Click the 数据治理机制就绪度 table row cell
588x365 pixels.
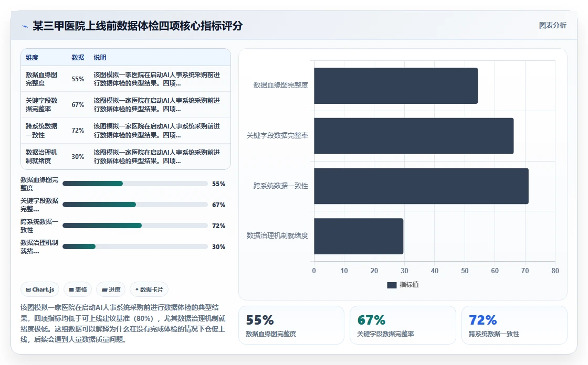click(x=41, y=156)
